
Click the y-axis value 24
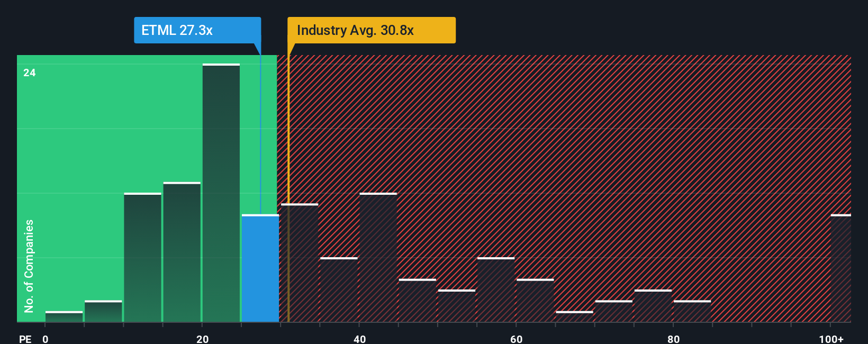pyautogui.click(x=30, y=73)
